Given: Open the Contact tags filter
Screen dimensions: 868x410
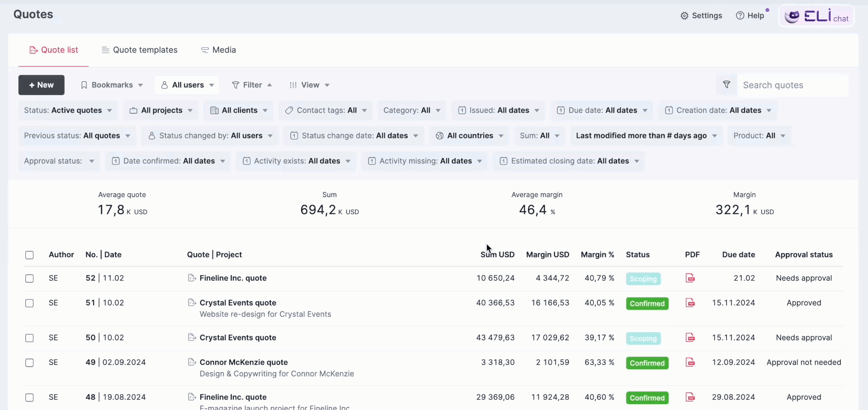Looking at the screenshot, I should [325, 110].
